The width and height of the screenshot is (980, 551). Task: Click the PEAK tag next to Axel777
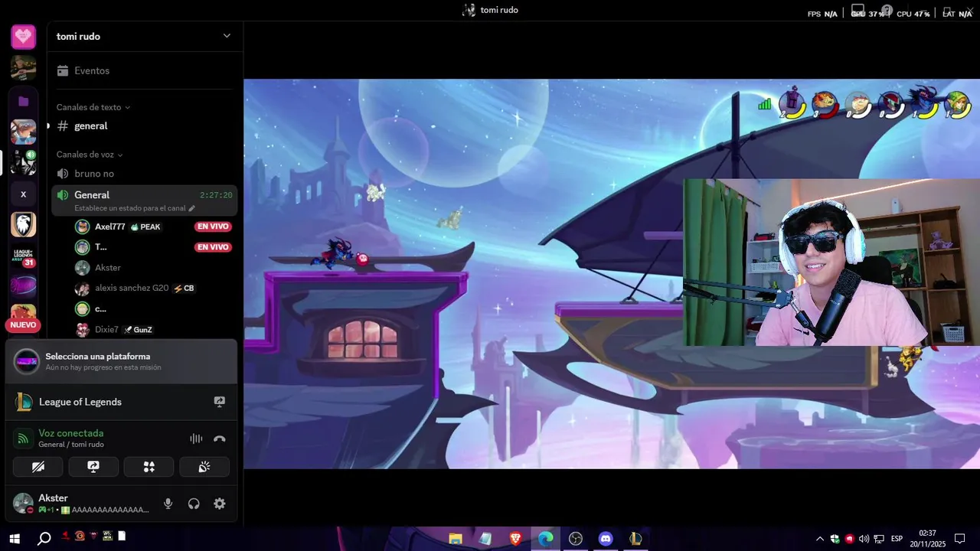coord(145,227)
